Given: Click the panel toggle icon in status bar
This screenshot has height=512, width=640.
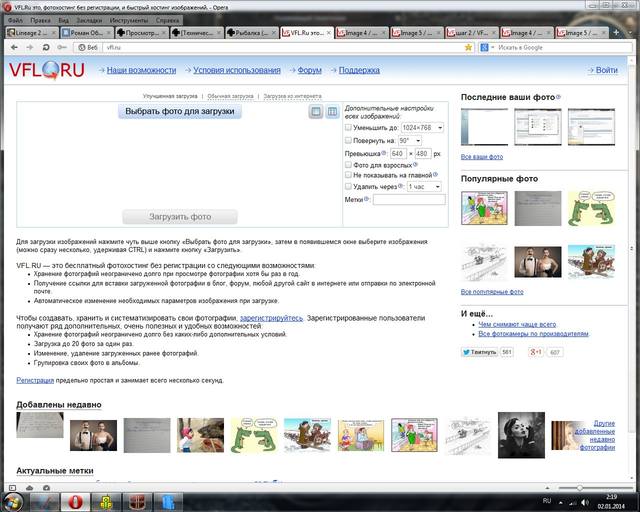Looking at the screenshot, I should pos(13,488).
